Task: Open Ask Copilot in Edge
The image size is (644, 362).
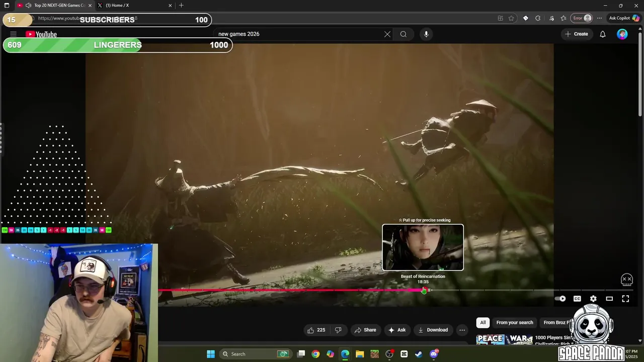Action: coord(624,18)
